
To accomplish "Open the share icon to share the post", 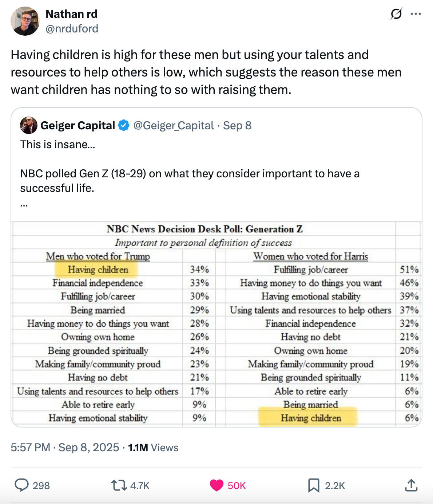I will pyautogui.click(x=411, y=485).
